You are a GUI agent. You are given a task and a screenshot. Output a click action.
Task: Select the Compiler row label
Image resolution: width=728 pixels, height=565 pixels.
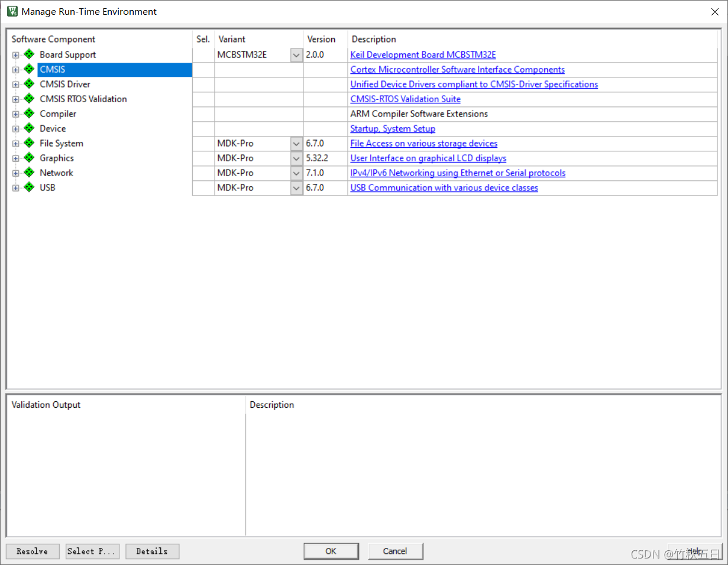(58, 114)
